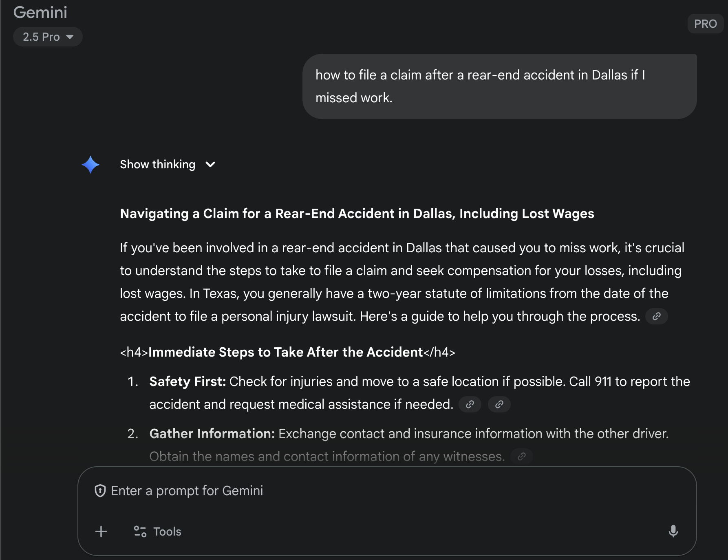Click the blue Gemini sparkle icon
This screenshot has height=560, width=728.
click(90, 165)
